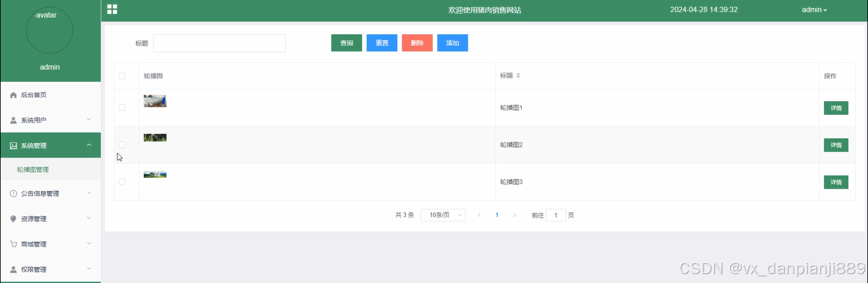Screen dimensions: 868x283
Task: Click the 前往 page number input
Action: coord(556,216)
